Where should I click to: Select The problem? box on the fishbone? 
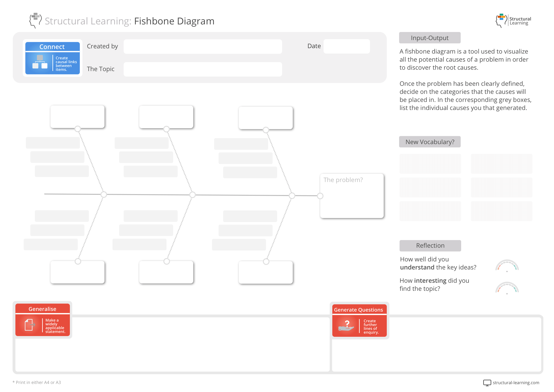352,196
